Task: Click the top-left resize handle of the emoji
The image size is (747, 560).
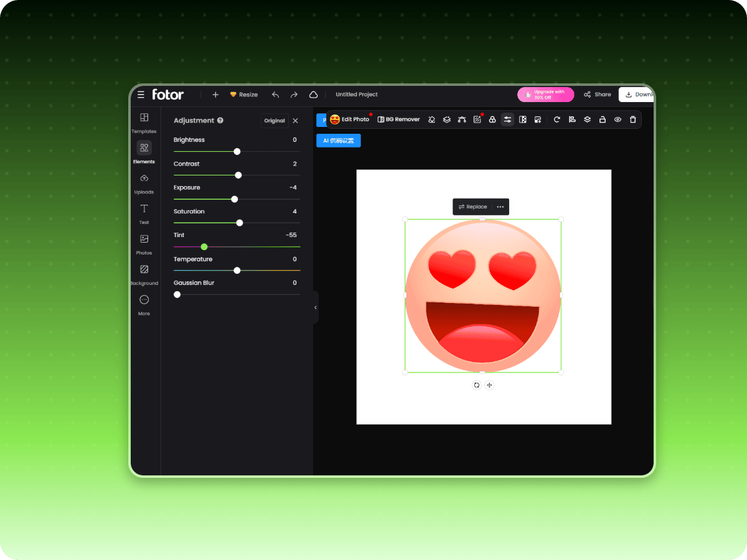Action: point(405,219)
